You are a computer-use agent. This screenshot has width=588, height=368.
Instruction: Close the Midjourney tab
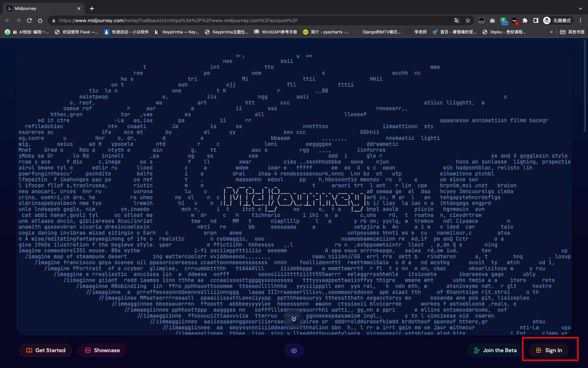pyautogui.click(x=79, y=9)
